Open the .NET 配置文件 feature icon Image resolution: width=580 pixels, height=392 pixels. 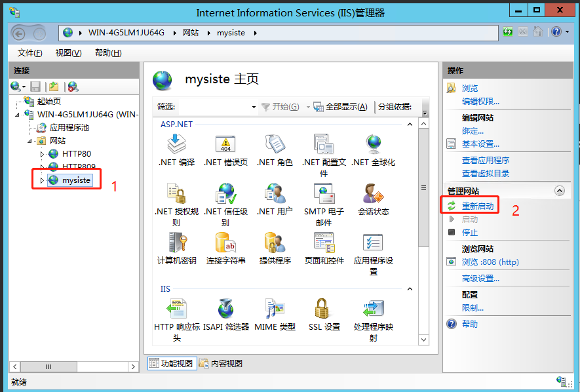(324, 155)
